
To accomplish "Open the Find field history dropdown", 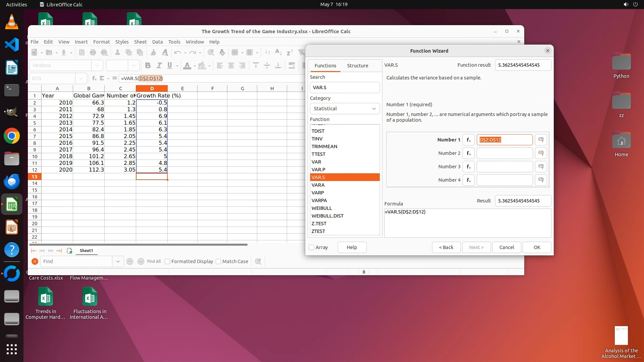I will (118, 261).
